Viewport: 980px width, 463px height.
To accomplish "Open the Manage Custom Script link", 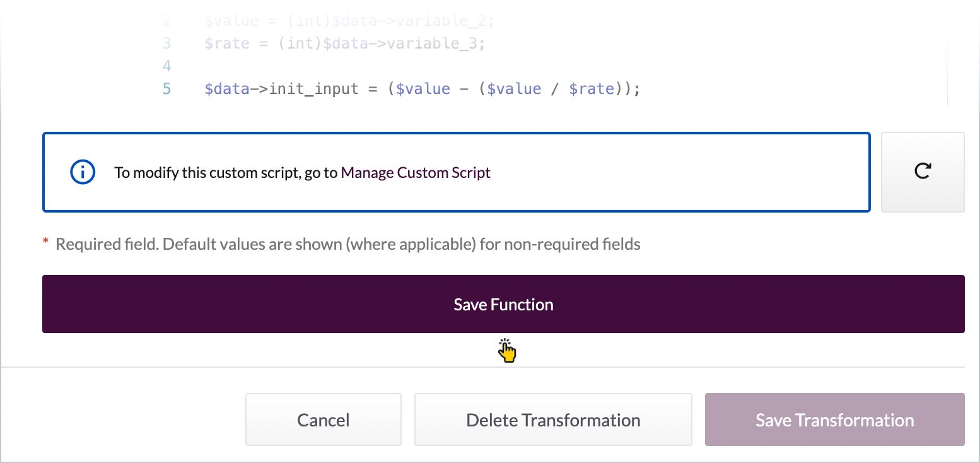I will [x=415, y=172].
